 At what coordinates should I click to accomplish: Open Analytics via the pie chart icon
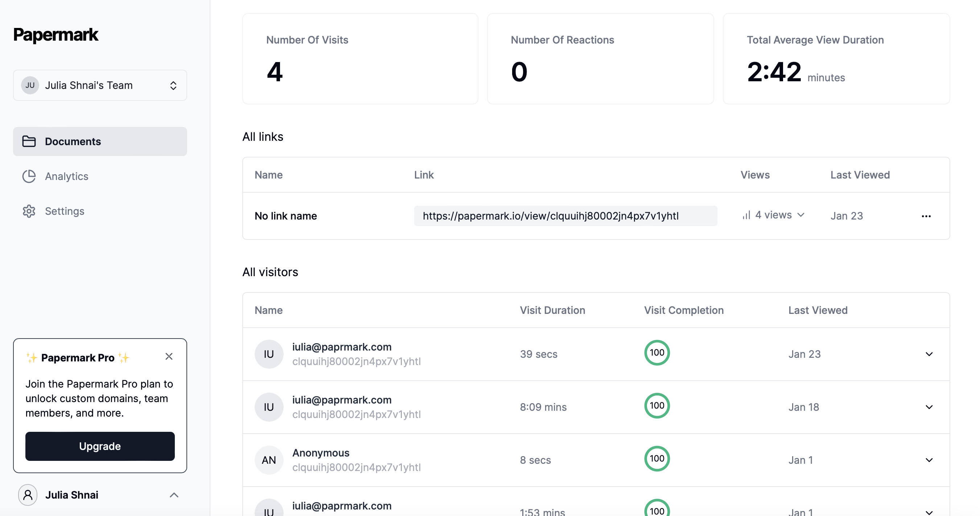[x=29, y=176]
